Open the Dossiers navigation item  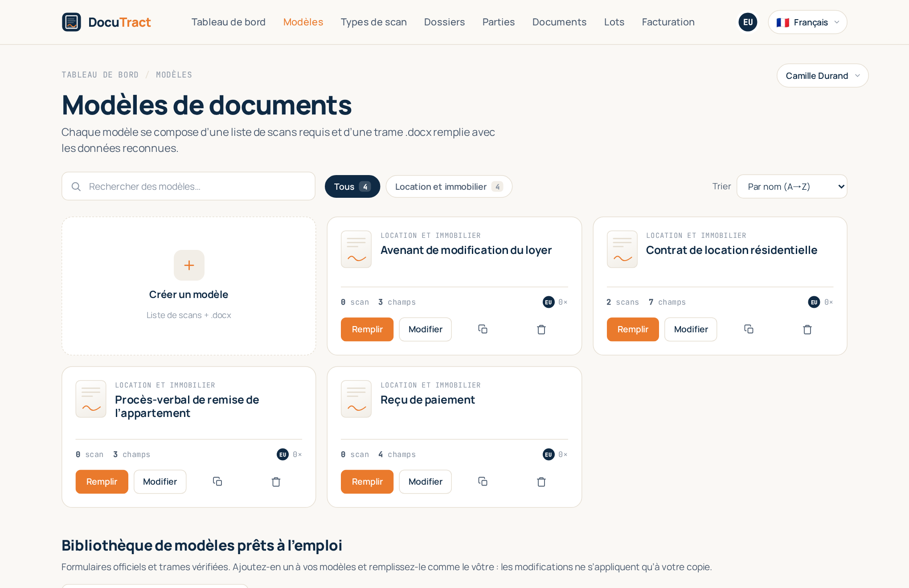click(x=444, y=22)
